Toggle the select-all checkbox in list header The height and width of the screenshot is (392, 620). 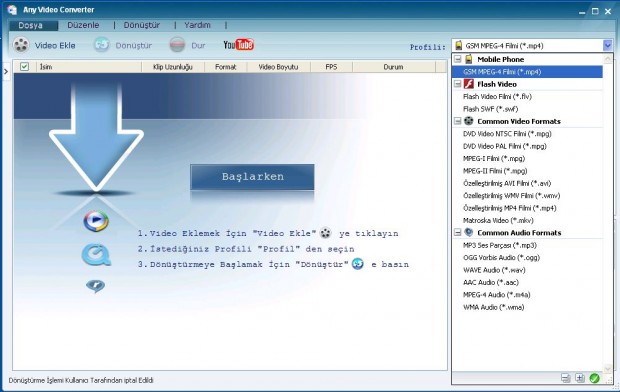[x=24, y=66]
